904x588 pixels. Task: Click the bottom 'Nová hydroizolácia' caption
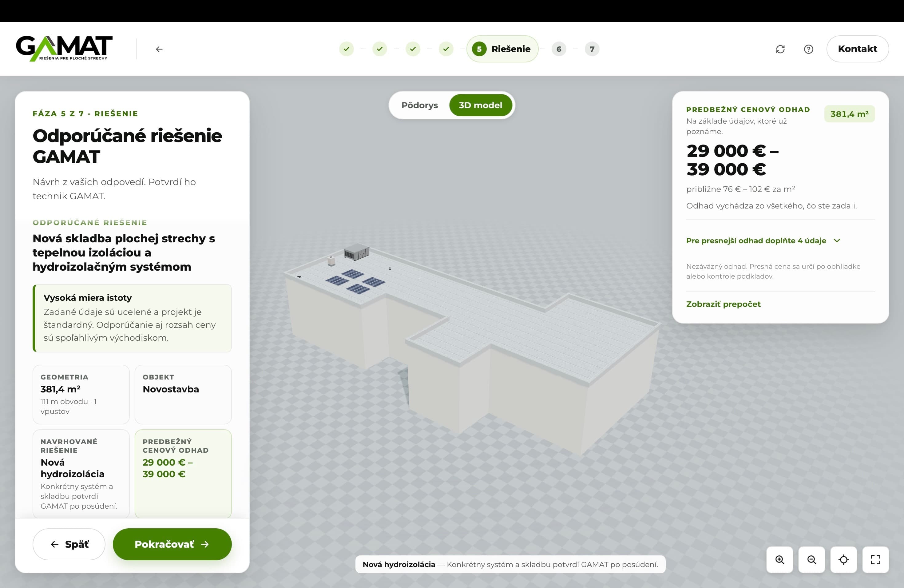(x=510, y=564)
